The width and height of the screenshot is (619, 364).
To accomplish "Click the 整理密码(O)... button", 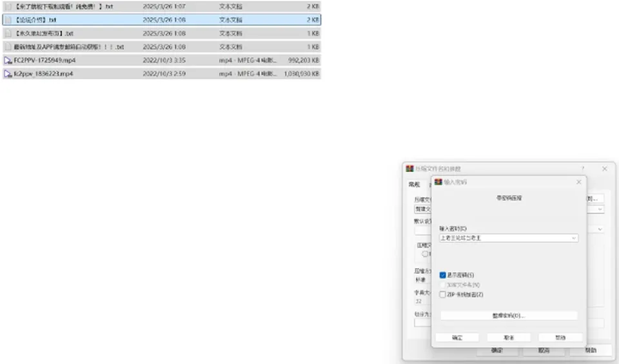I will point(509,316).
